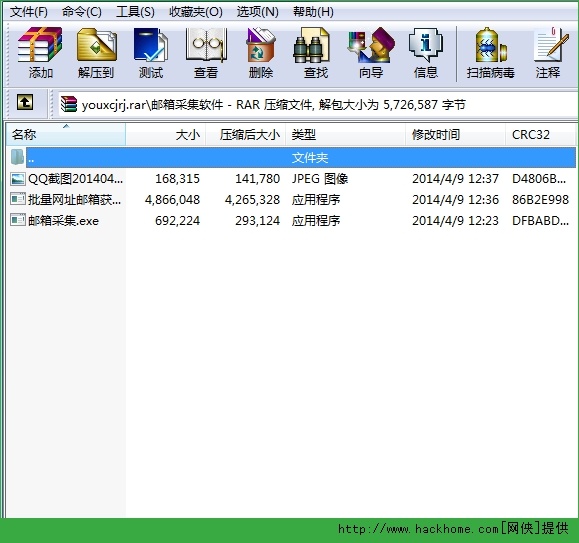Viewport: 579px width, 543px height.
Task: Show archive 信息 (Info) icon
Action: [x=425, y=53]
